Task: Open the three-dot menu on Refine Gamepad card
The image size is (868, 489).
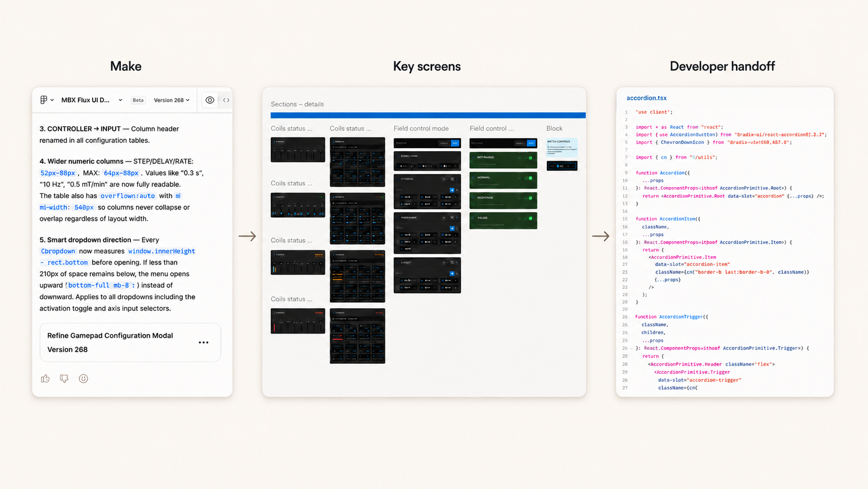Action: (204, 342)
